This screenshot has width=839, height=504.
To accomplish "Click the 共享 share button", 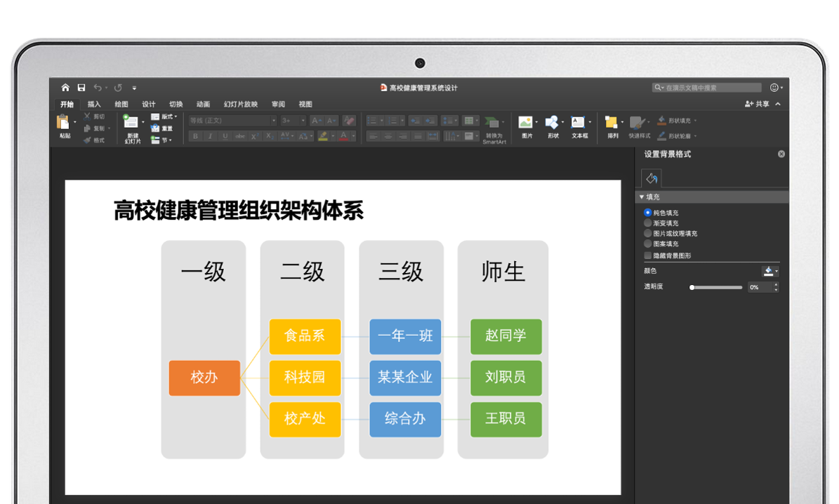I will click(x=757, y=104).
